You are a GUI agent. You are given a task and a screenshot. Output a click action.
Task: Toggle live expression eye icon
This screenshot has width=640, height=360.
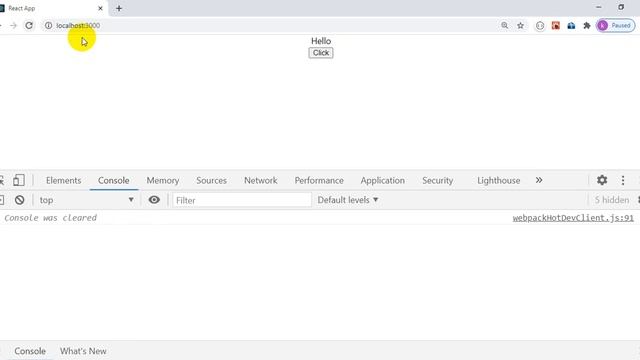tap(154, 200)
